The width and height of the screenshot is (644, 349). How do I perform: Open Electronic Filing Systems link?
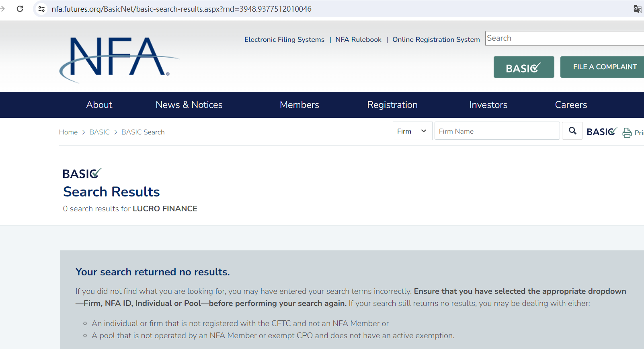click(284, 39)
